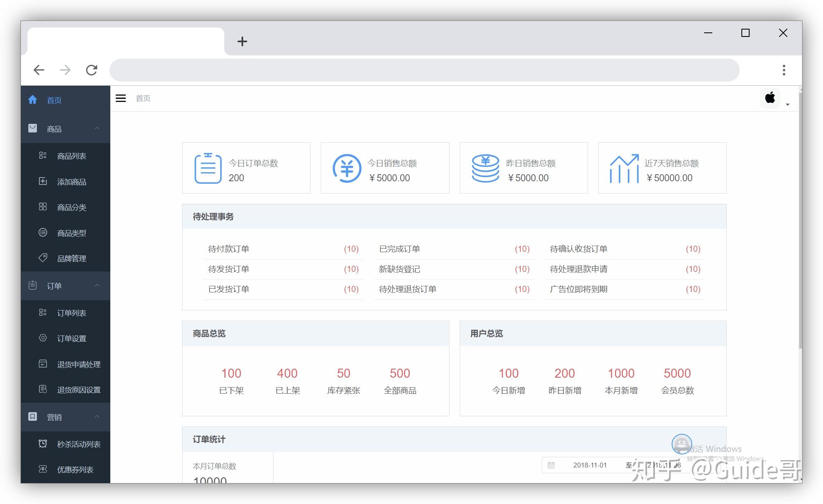Image resolution: width=823 pixels, height=504 pixels.
Task: Collapse the 订单 section in sidebar
Action: coord(98,286)
